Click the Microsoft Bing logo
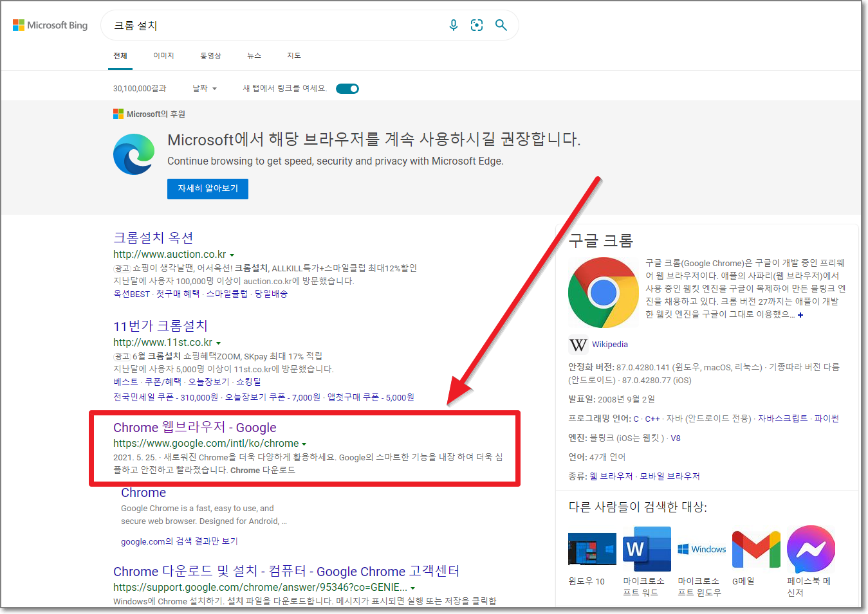 pyautogui.click(x=50, y=25)
